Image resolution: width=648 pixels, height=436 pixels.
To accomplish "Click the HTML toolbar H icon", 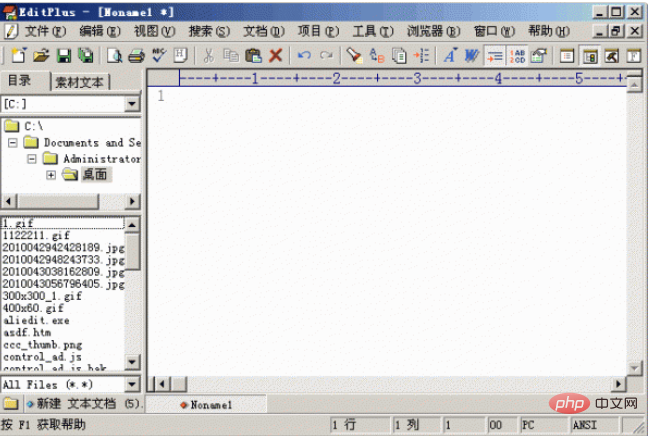I will [181, 55].
